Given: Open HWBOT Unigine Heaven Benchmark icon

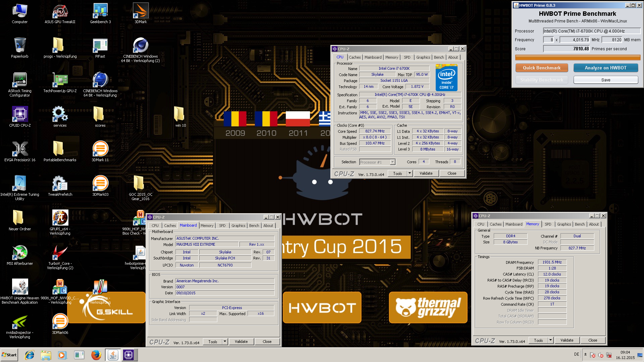Looking at the screenshot, I should (x=20, y=291).
